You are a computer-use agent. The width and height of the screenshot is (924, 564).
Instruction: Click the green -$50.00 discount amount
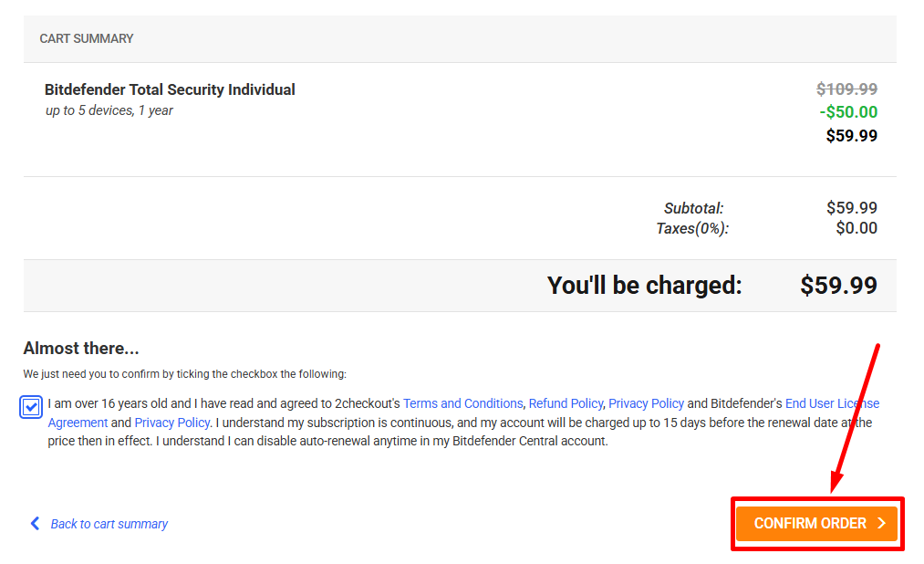click(848, 111)
